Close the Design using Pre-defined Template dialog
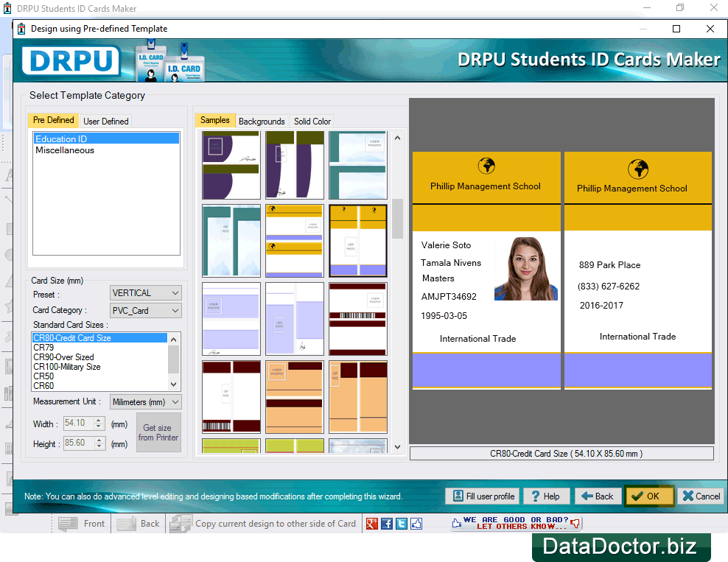 pyautogui.click(x=710, y=29)
